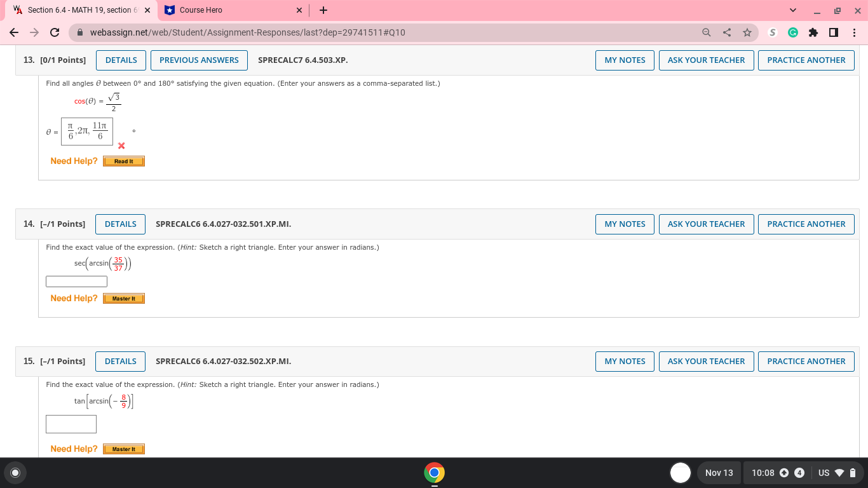Open the ChromeOS launcher button
This screenshot has height=488, width=868.
click(x=15, y=473)
